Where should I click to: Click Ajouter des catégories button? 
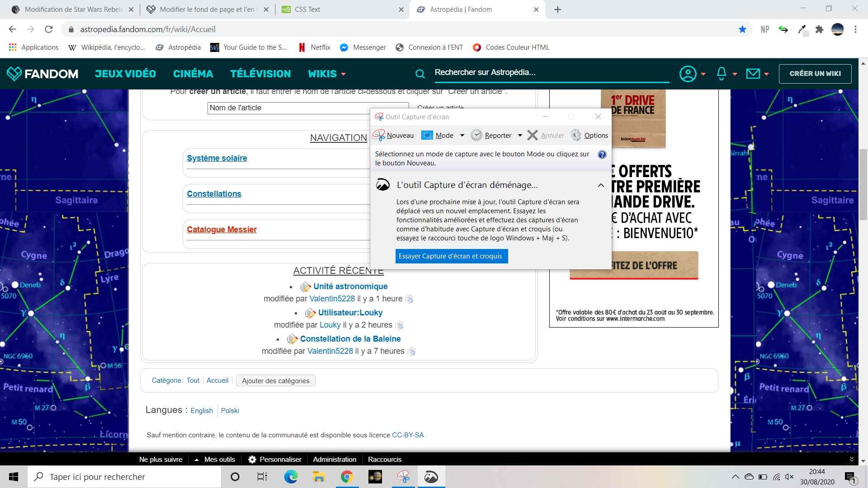tap(276, 381)
